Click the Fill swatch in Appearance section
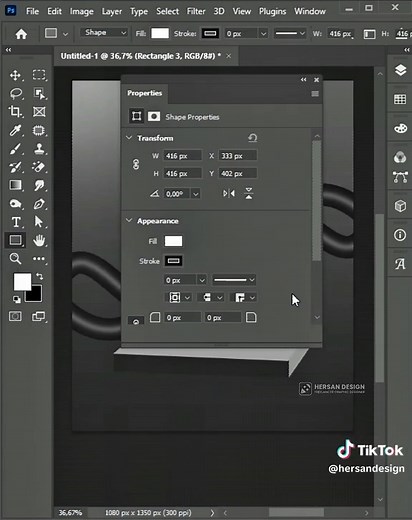Viewport: 412px width, 520px height. 173,241
